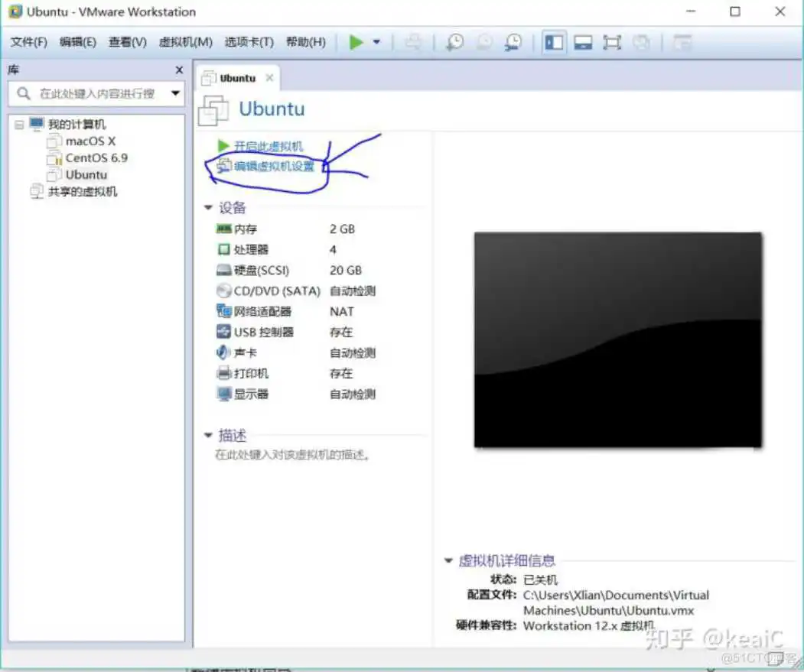Open sound card (声卡) settings
This screenshot has width=804, height=672.
(x=246, y=352)
